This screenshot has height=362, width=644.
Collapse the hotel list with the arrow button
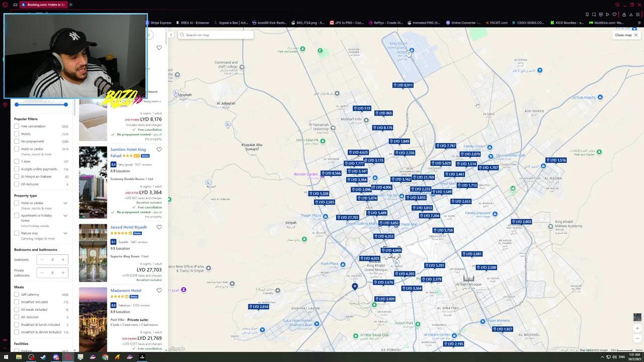[171, 35]
